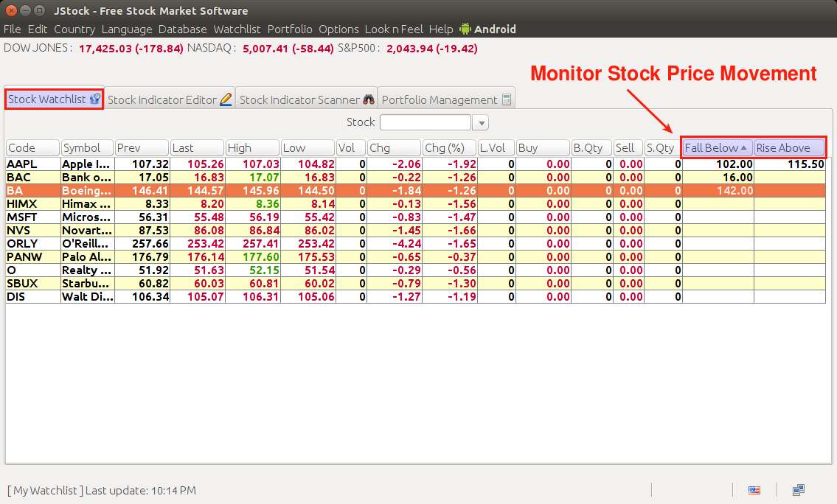837x504 pixels.
Task: Click MSFT Last price 55.48
Action: coord(198,217)
